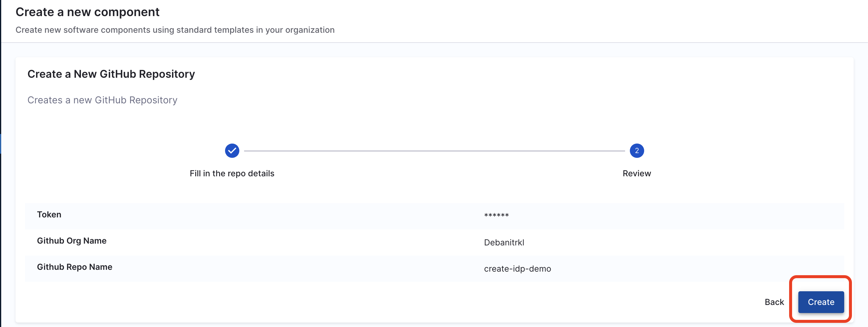Select the create-idp-demo repo name value

(x=517, y=269)
